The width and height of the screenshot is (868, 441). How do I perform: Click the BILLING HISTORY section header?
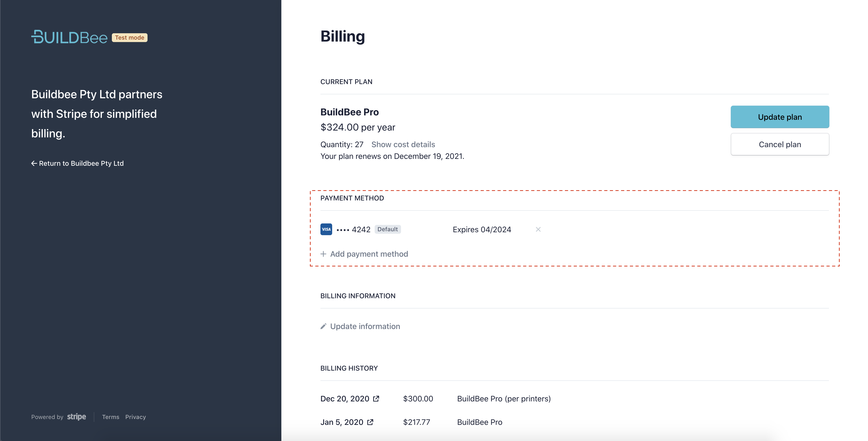(349, 368)
